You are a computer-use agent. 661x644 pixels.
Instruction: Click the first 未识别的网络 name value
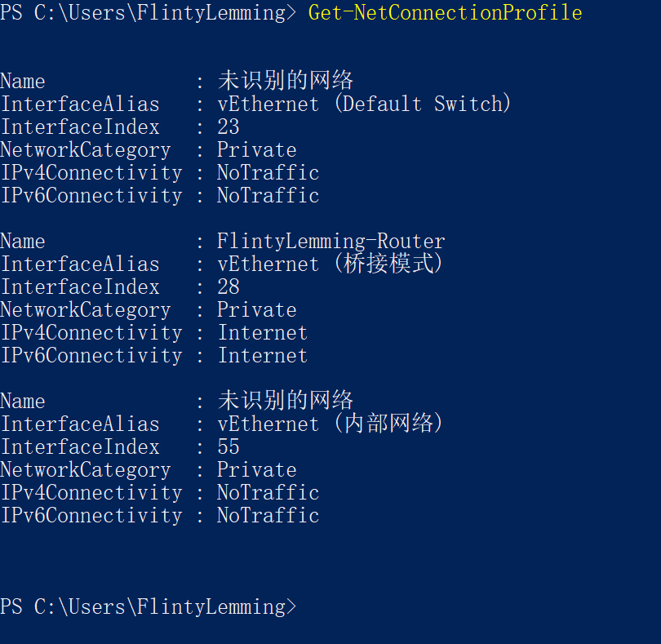(285, 81)
